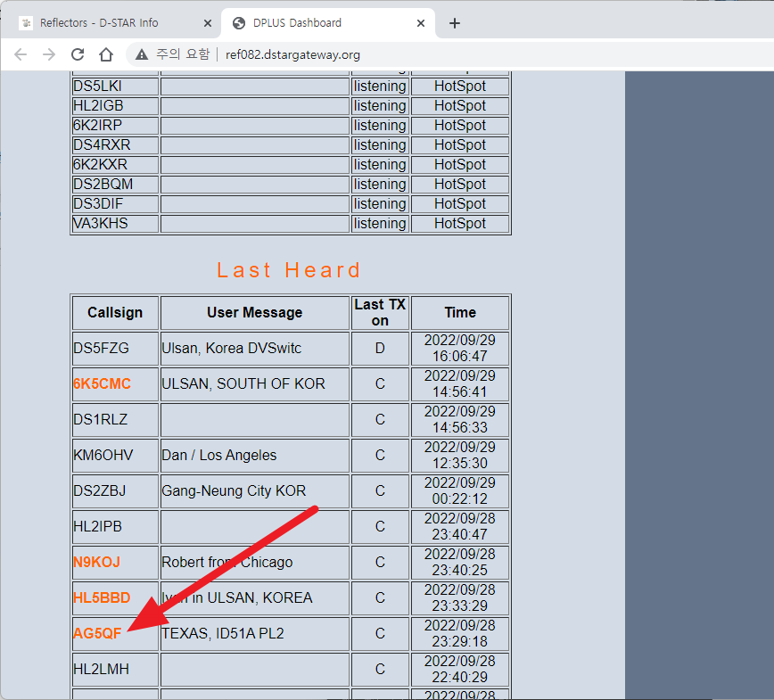Viewport: 774px width, 700px height.
Task: Select 6K2IRP in the listening table
Action: click(x=97, y=126)
